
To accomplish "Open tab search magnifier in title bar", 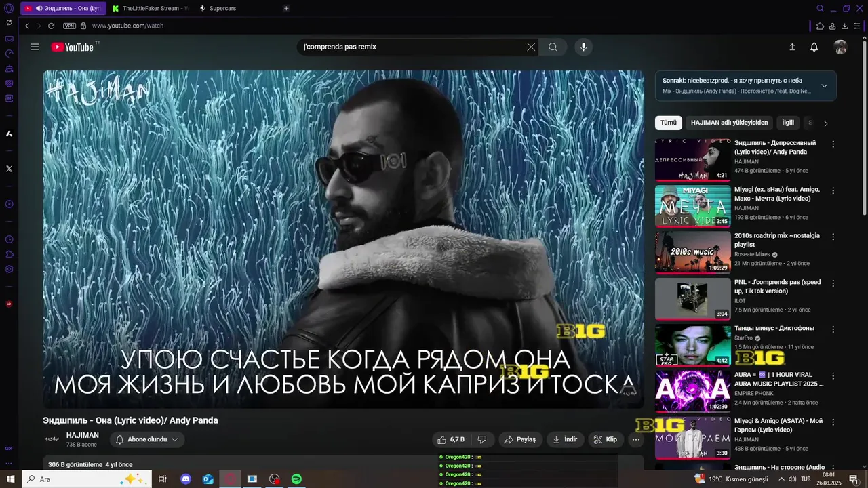I will pyautogui.click(x=820, y=8).
